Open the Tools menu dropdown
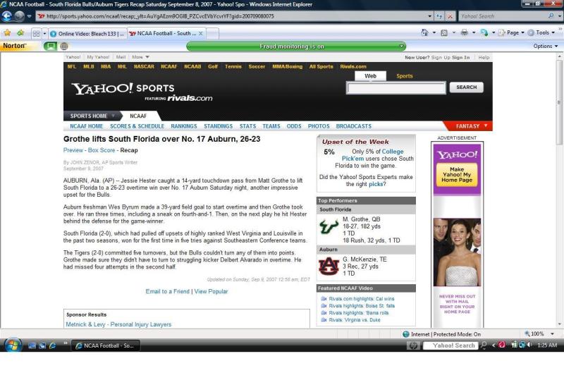The width and height of the screenshot is (564, 392). click(541, 32)
